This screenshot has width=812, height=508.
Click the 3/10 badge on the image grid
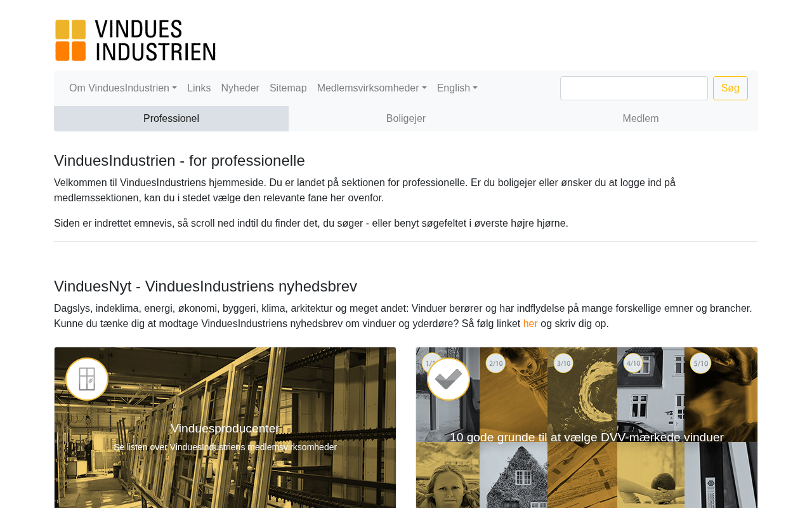563,363
